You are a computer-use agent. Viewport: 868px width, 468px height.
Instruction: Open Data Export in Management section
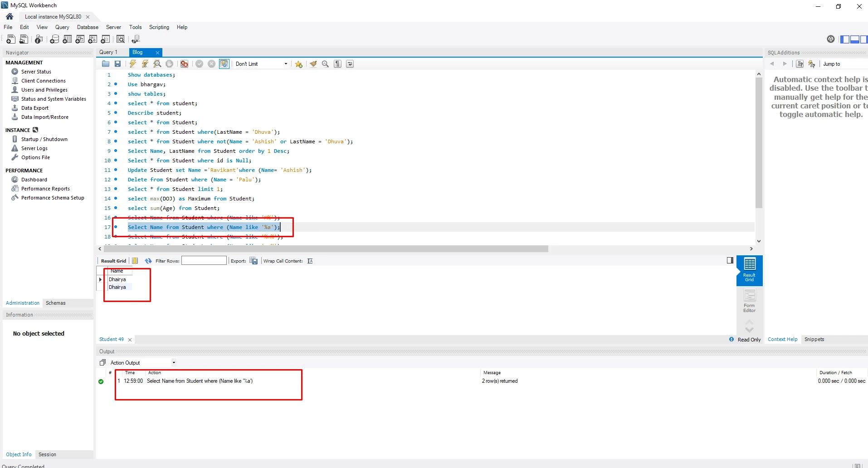coord(34,108)
